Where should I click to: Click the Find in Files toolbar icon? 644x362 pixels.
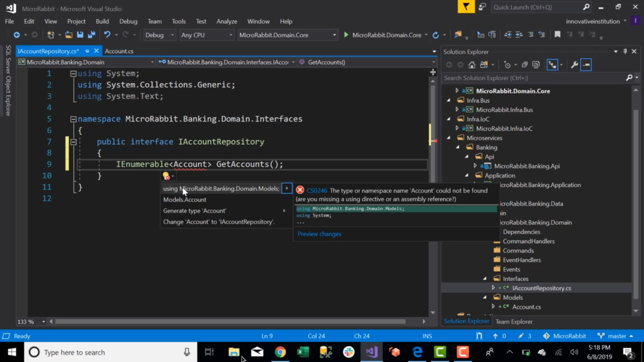pyautogui.click(x=458, y=35)
